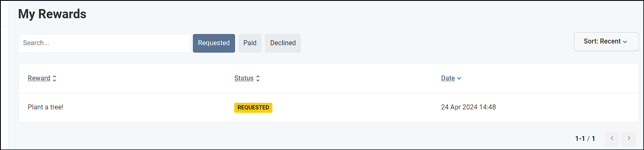This screenshot has width=644, height=150.
Task: Go to the next page with the right chevron
Action: [629, 138]
